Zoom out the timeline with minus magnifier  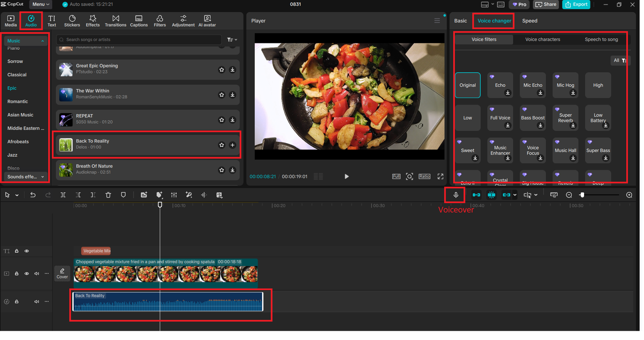569,195
